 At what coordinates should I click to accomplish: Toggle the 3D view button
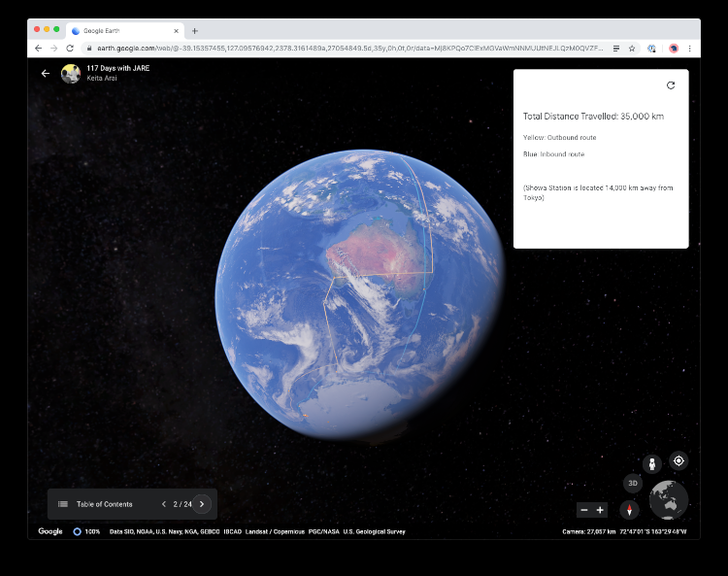[632, 483]
